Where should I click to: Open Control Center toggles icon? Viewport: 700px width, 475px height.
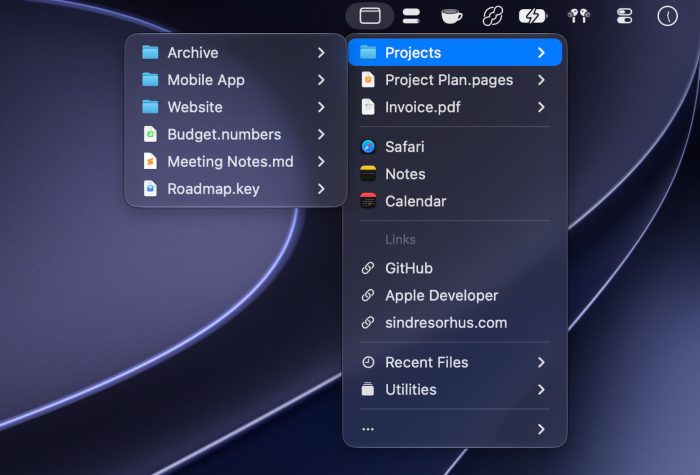pyautogui.click(x=624, y=16)
